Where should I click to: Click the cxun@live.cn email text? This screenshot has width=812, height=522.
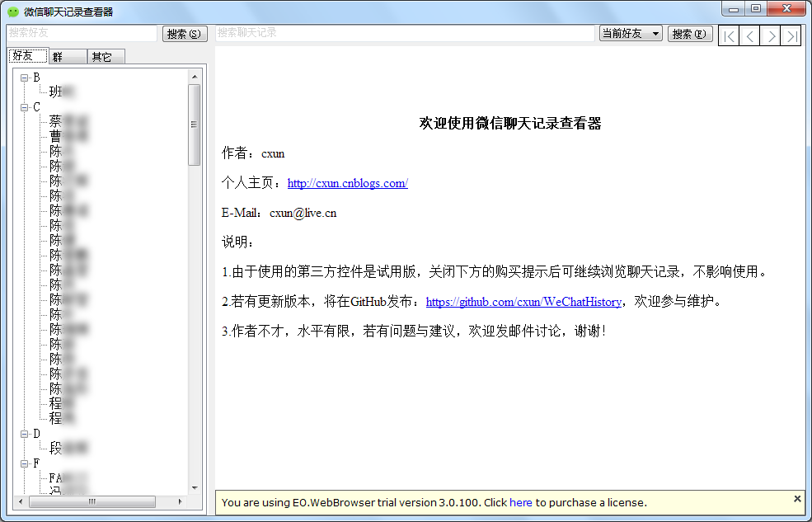[303, 213]
